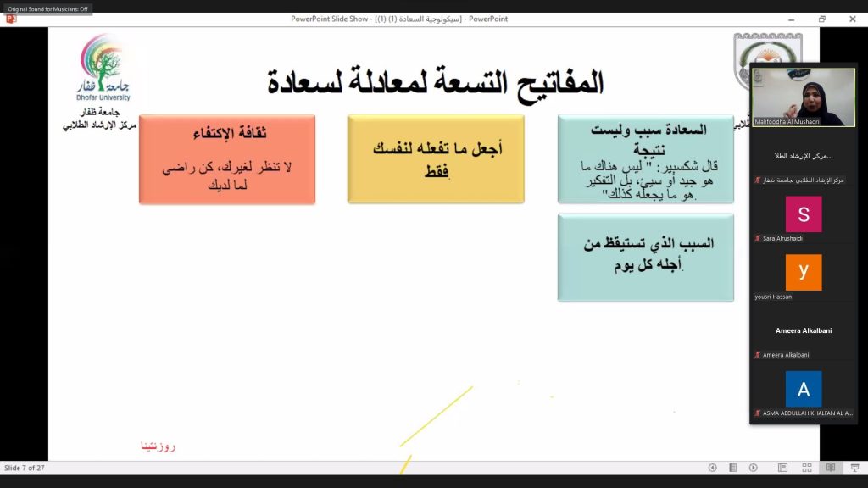Advance to next slide using status bar arrow
Viewport: 868px width, 488px height.
(x=753, y=468)
